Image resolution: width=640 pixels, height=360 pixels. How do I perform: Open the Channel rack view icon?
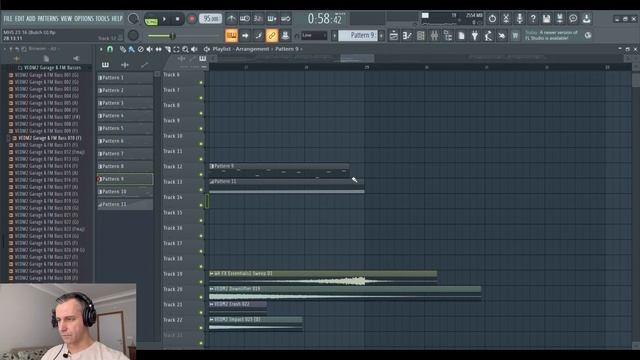[420, 36]
